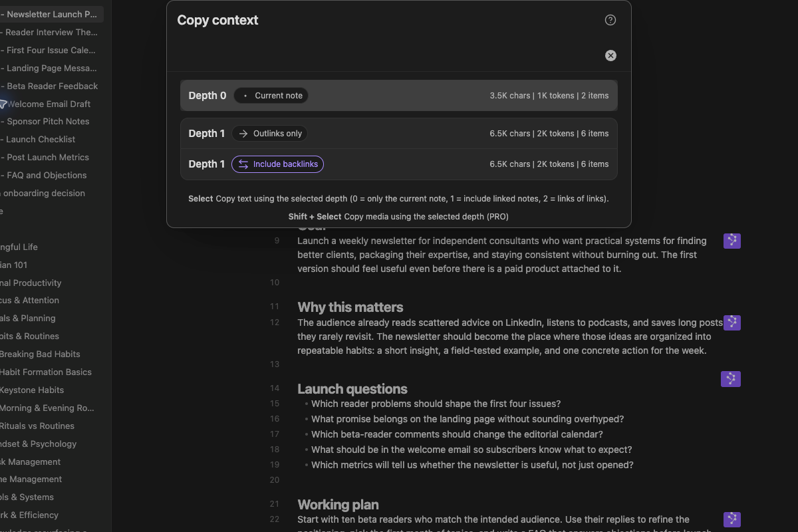Click purple graph icon beside Why this matters text

(732, 323)
